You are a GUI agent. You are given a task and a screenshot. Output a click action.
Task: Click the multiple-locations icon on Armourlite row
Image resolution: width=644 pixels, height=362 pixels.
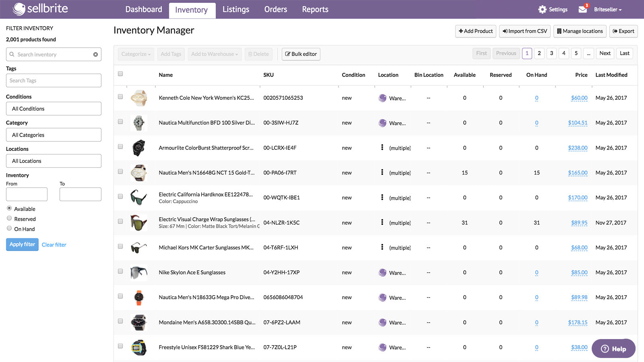point(382,148)
